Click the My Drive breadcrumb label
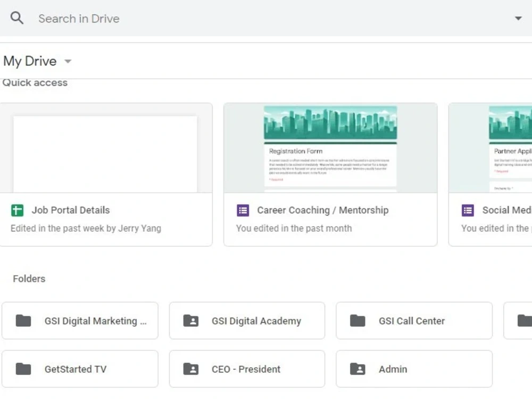Screen dimensions: 532x399 [x=30, y=61]
